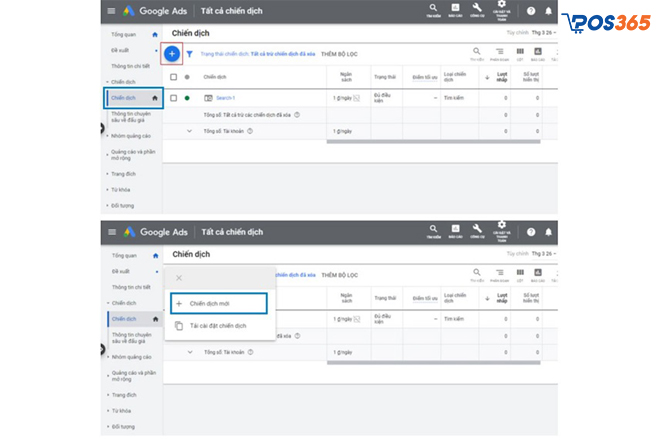
Task: Open date range Thg 3 26 dropdown, lower
Action: (543, 254)
